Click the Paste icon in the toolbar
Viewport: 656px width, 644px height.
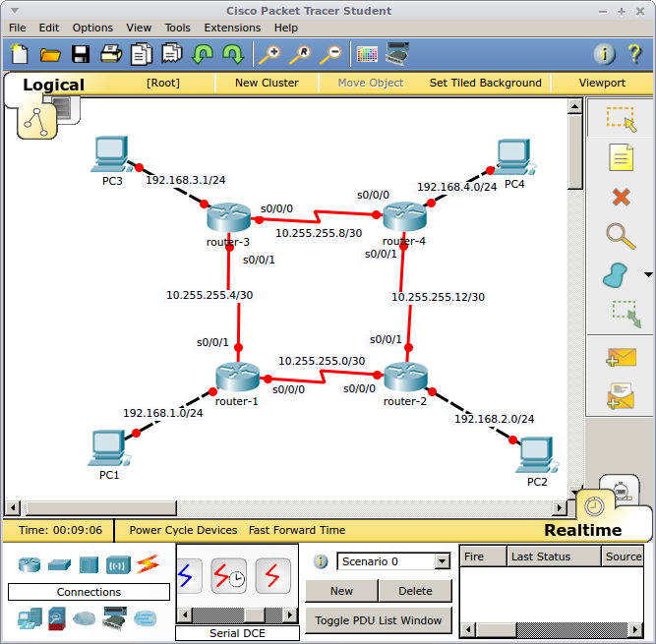[172, 53]
